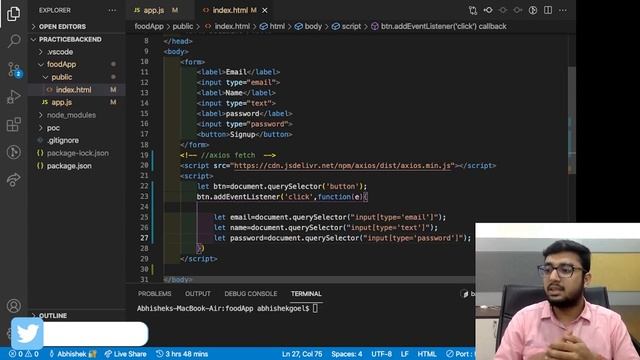Click Live Share in status bar
The image size is (640, 360).
(x=125, y=354)
